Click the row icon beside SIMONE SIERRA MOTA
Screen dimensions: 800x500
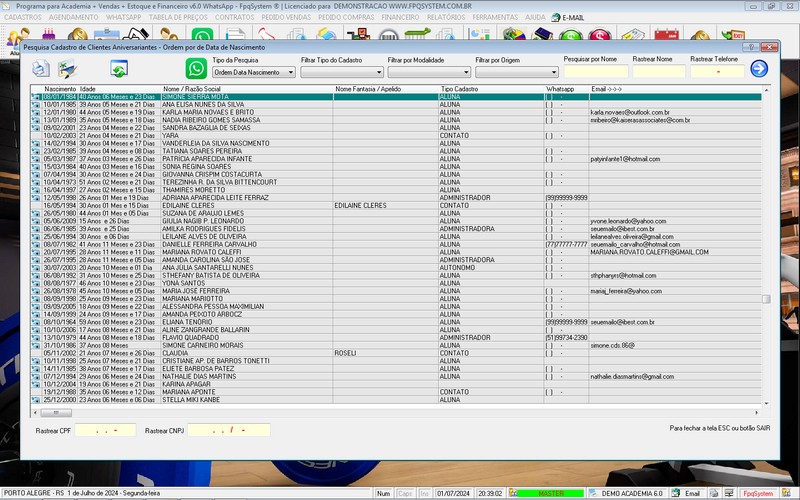(x=36, y=97)
